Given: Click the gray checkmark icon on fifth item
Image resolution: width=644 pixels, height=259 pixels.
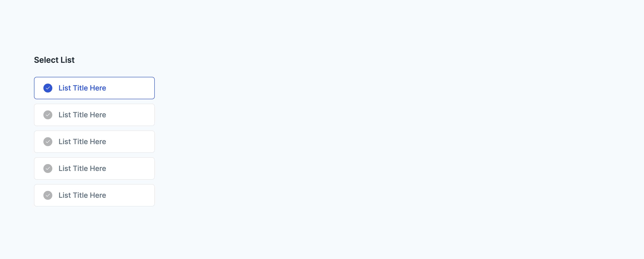Looking at the screenshot, I should pos(48,195).
